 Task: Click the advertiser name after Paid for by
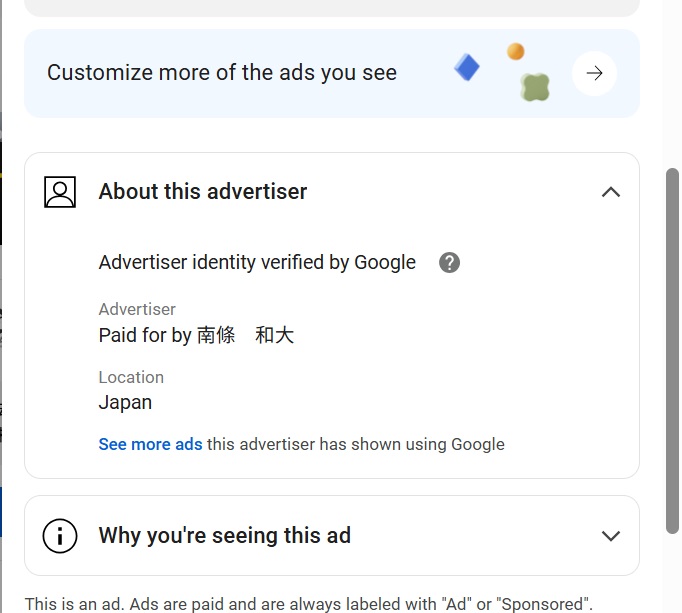[x=245, y=335]
